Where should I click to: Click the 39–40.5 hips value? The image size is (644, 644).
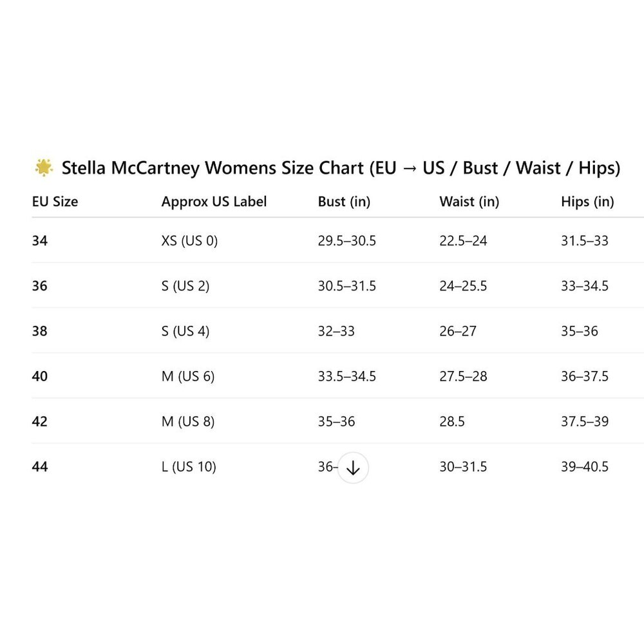tap(585, 466)
